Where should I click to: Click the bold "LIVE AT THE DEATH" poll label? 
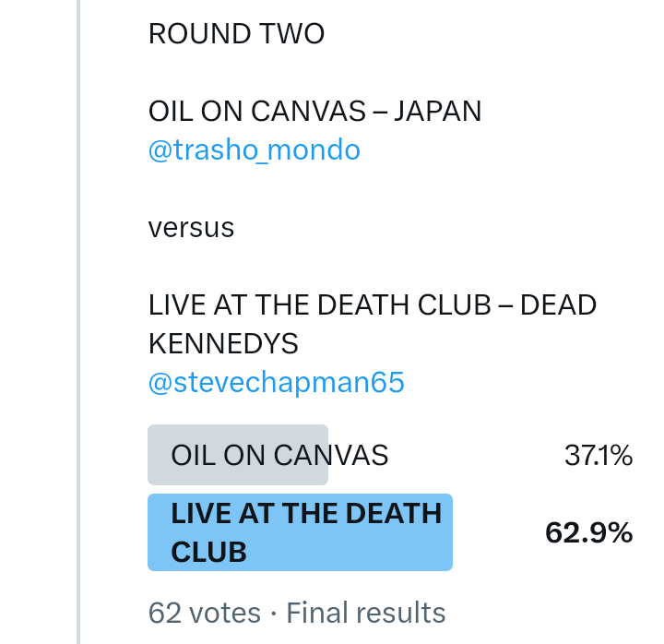[x=306, y=513]
